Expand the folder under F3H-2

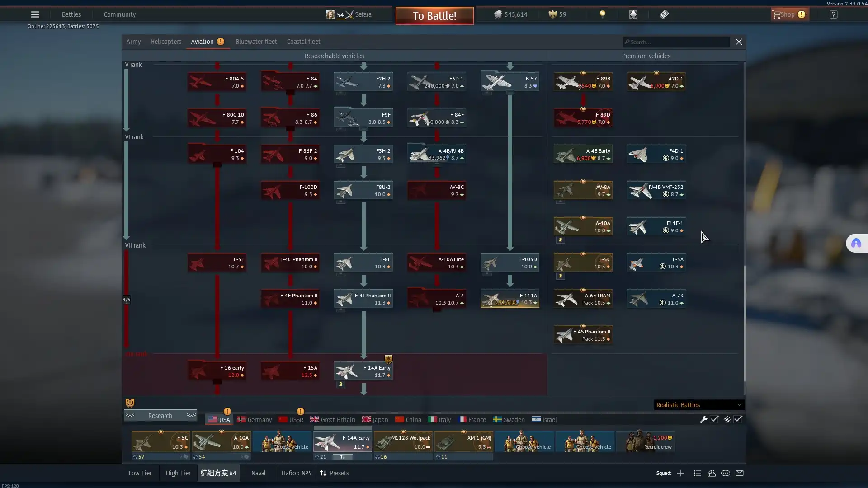click(x=341, y=166)
